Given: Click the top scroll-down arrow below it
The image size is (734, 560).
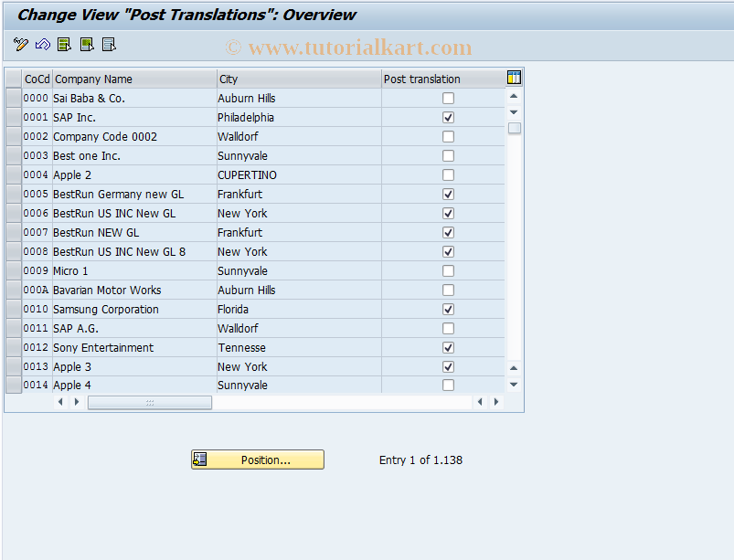Looking at the screenshot, I should (x=514, y=112).
